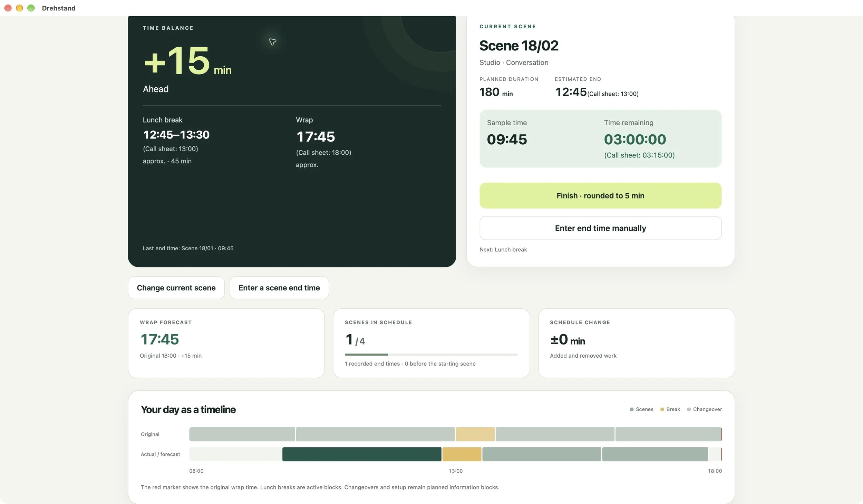Click the yellow break block in the Actual / forecast row
This screenshot has width=863, height=504.
click(x=462, y=454)
